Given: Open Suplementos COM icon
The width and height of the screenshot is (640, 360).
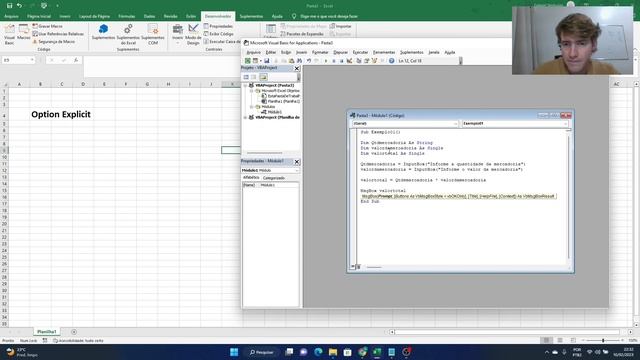Looking at the screenshot, I should coord(153,34).
